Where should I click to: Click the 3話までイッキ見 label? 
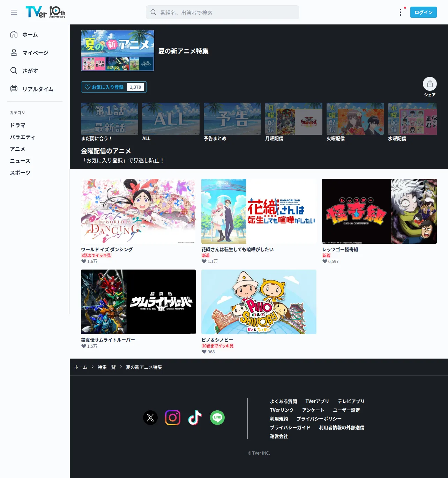[96, 255]
